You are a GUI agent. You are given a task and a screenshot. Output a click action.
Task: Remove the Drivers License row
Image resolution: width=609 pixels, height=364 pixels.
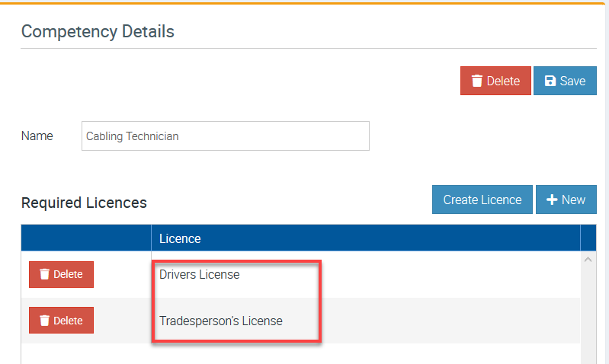pyautogui.click(x=61, y=274)
